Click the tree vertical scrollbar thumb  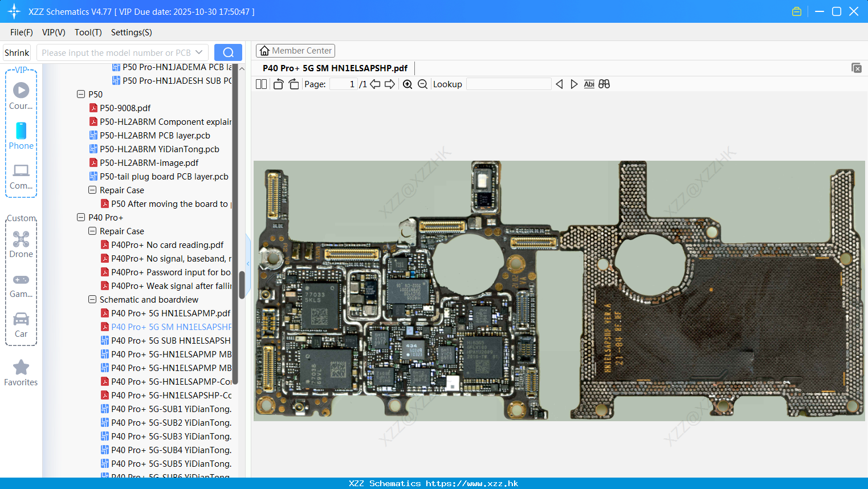coord(242,284)
